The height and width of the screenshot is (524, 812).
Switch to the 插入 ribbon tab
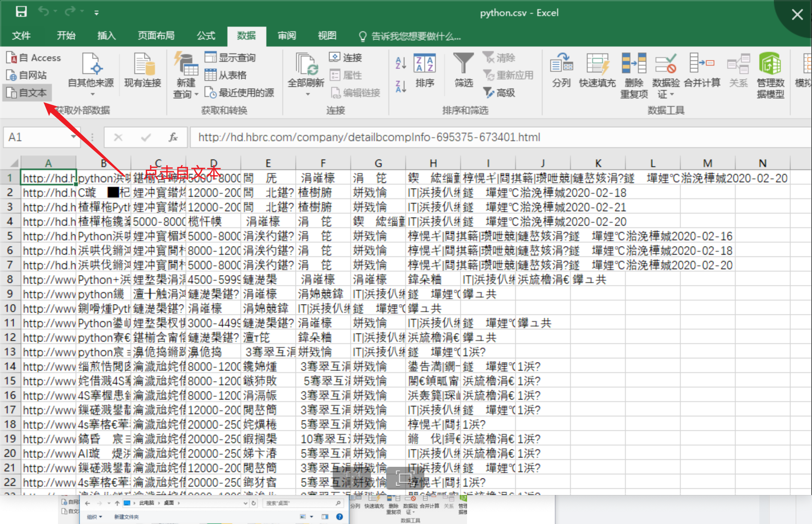[106, 36]
